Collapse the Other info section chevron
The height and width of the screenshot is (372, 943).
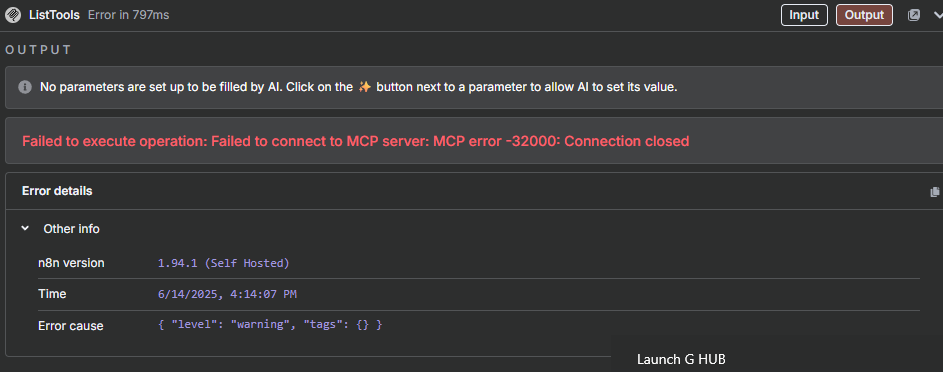(x=25, y=228)
